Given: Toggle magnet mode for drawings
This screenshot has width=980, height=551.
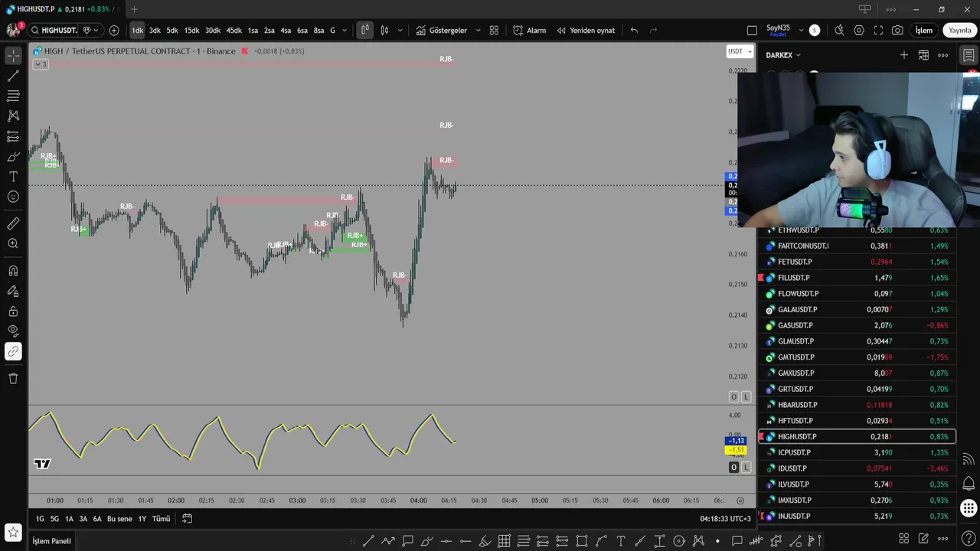Looking at the screenshot, I should click(x=13, y=271).
